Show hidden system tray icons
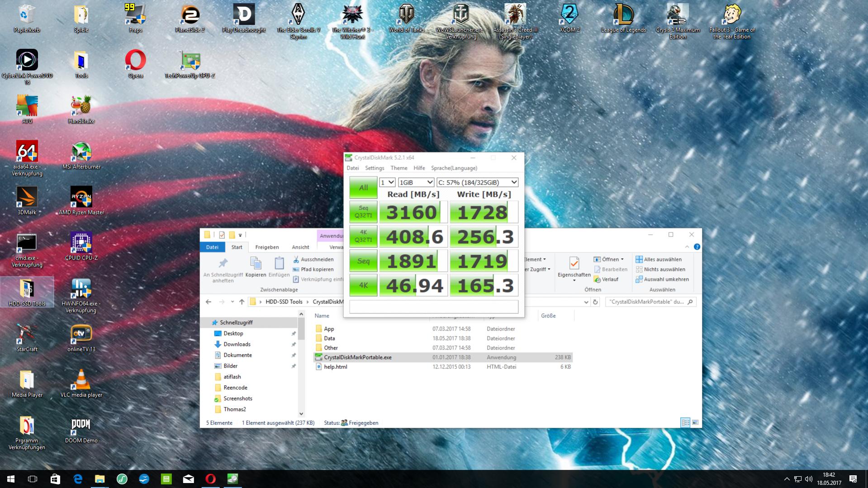The image size is (868, 488). point(787,479)
